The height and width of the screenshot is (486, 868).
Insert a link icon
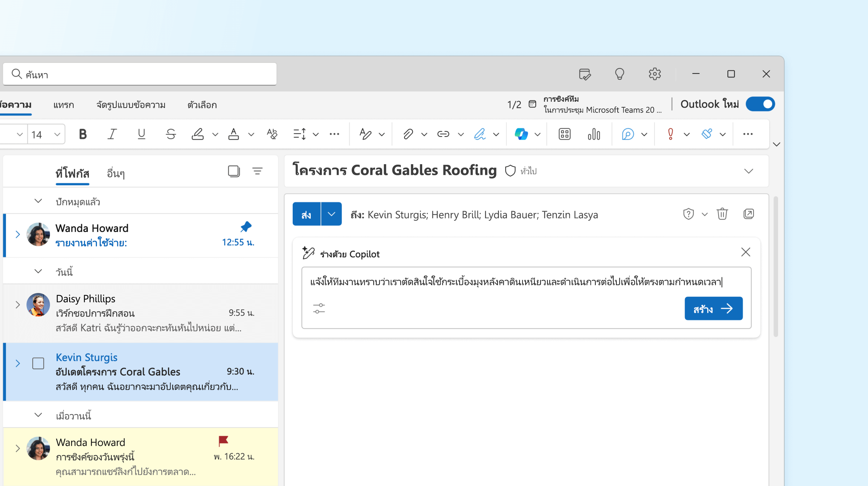[443, 134]
